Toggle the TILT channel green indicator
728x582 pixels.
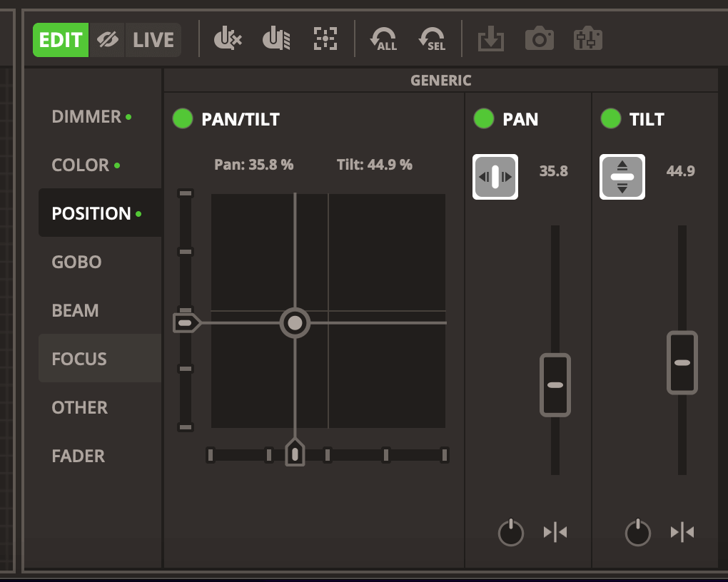pyautogui.click(x=611, y=119)
